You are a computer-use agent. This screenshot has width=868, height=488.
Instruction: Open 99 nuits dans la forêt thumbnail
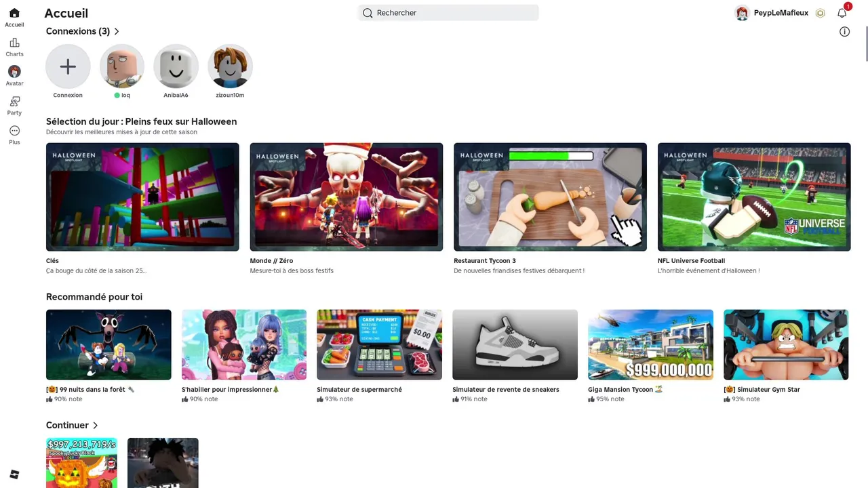[x=108, y=344]
